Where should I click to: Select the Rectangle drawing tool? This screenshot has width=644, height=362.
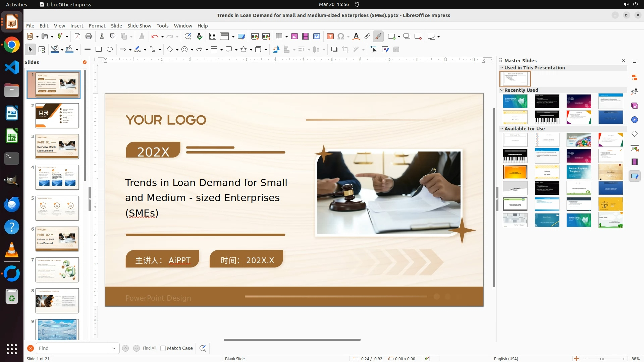(99, 50)
